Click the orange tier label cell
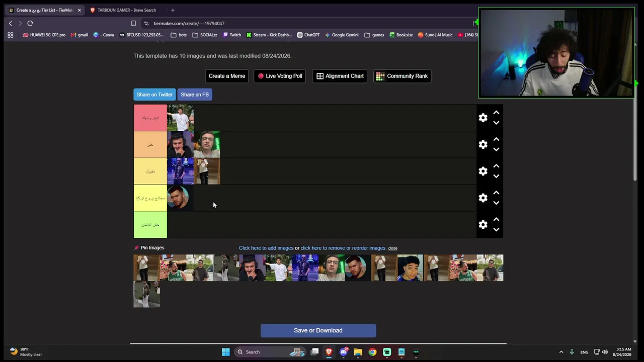The image size is (644, 362). click(150, 144)
